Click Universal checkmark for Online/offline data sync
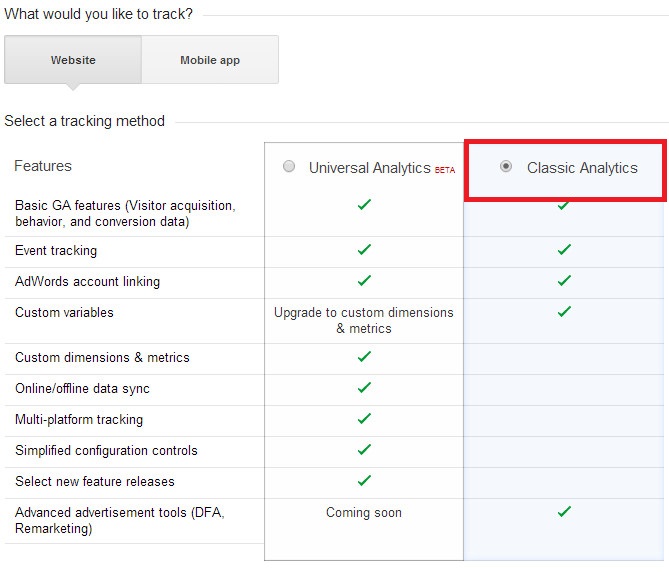The width and height of the screenshot is (669, 575). pyautogui.click(x=364, y=387)
